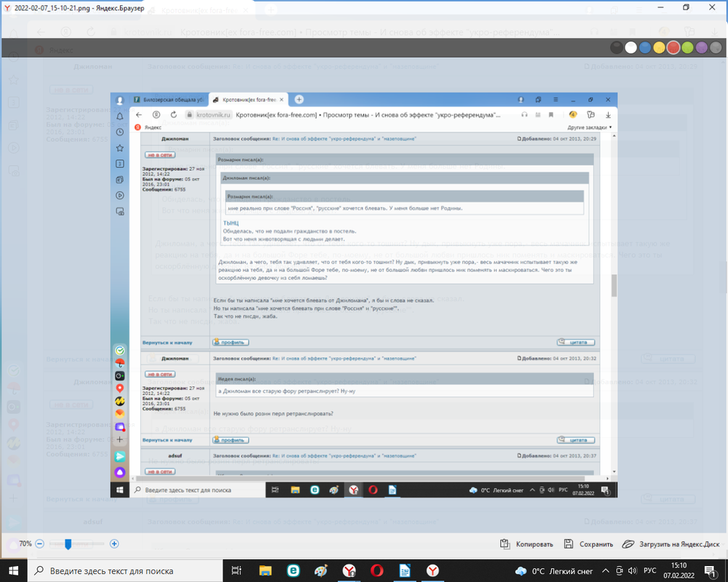Viewport: 728px width, 582px height.
Task: In the embedded screenshot, click the sidebar star icon
Action: [120, 148]
